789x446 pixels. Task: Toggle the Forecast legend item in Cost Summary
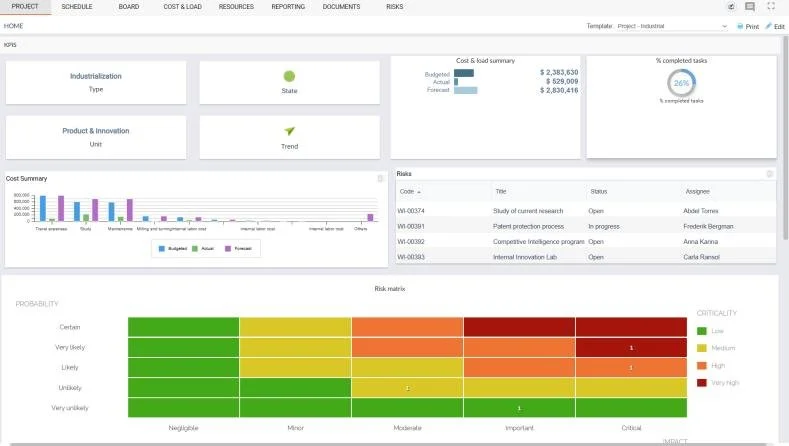[239, 249]
